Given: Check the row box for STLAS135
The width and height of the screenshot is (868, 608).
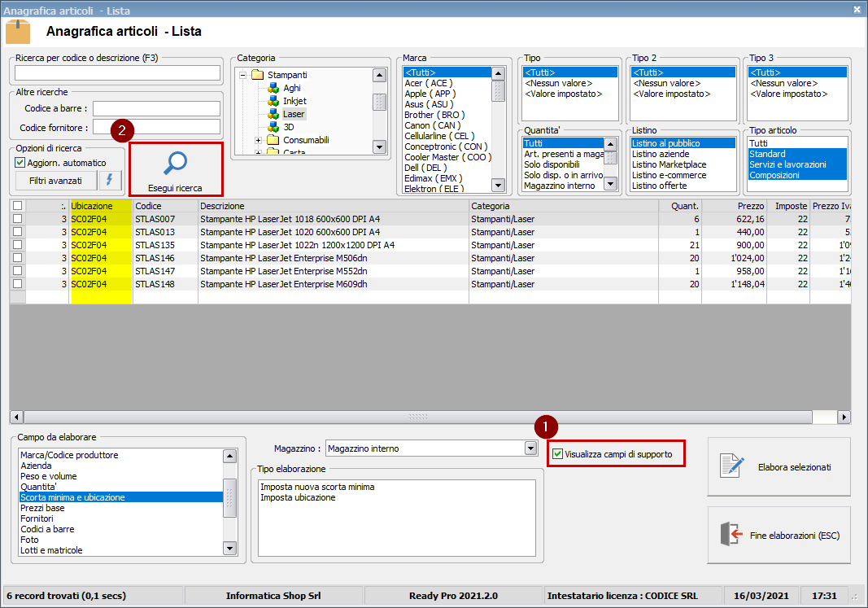Looking at the screenshot, I should point(18,245).
